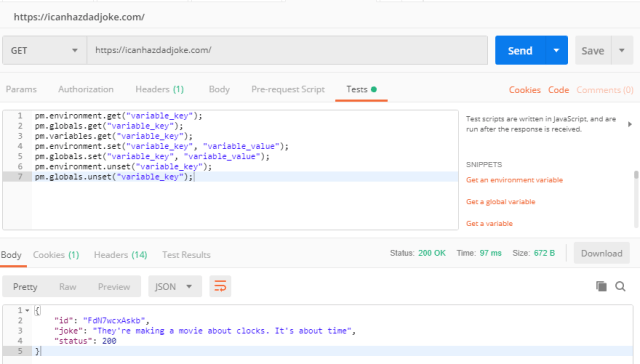Click line 2 pm.globals.get in editor
This screenshot has width=640, height=364.
pyautogui.click(x=109, y=126)
